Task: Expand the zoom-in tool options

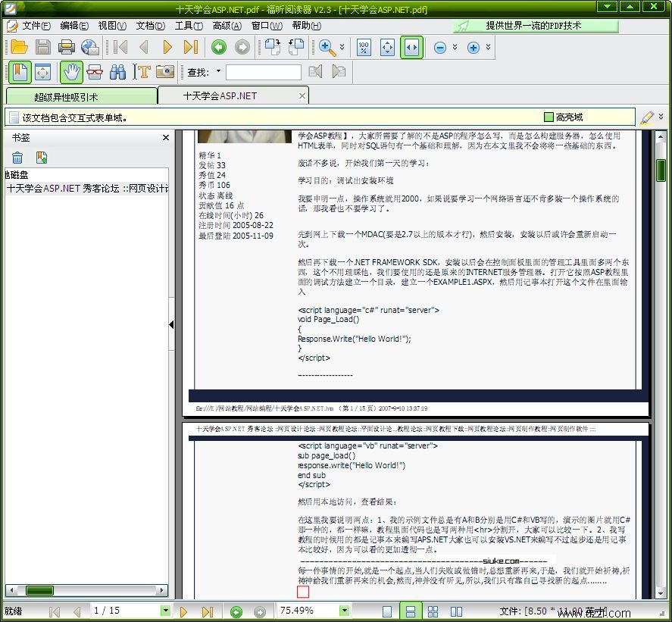Action: (x=342, y=47)
